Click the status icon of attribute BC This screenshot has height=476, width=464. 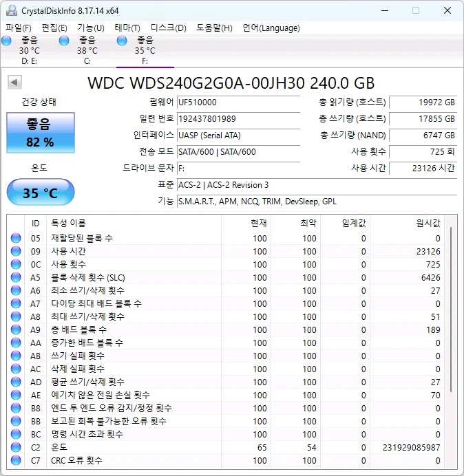(x=16, y=434)
